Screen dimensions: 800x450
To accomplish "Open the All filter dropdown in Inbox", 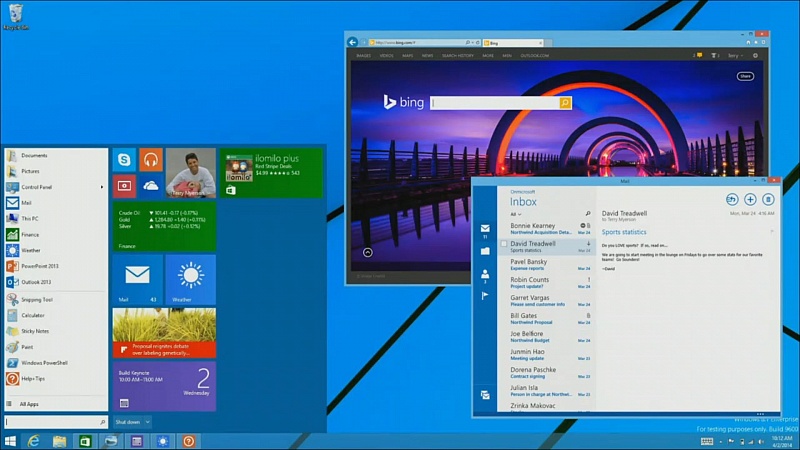I will click(x=516, y=214).
